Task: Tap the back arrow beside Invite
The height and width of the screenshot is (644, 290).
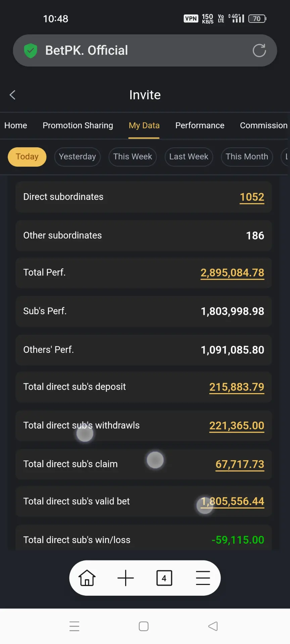Action: pos(13,95)
